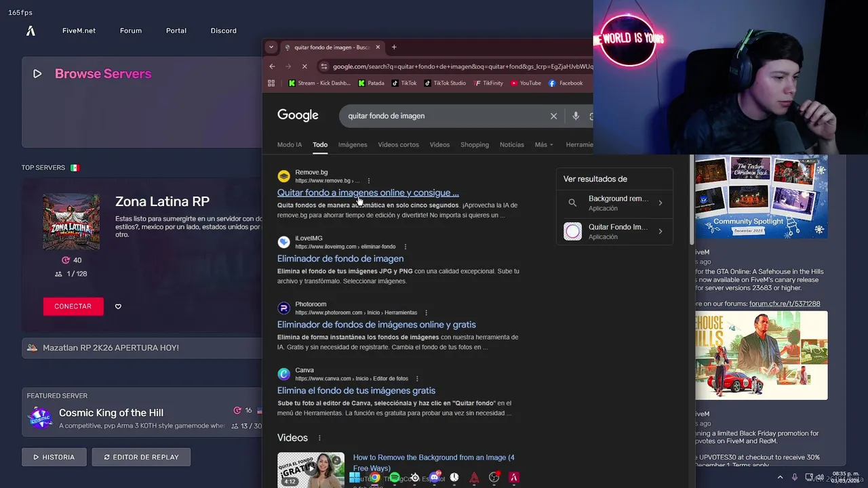Expand Quitar Fondo Im... application result chevron
This screenshot has height=488, width=868.
[660, 231]
